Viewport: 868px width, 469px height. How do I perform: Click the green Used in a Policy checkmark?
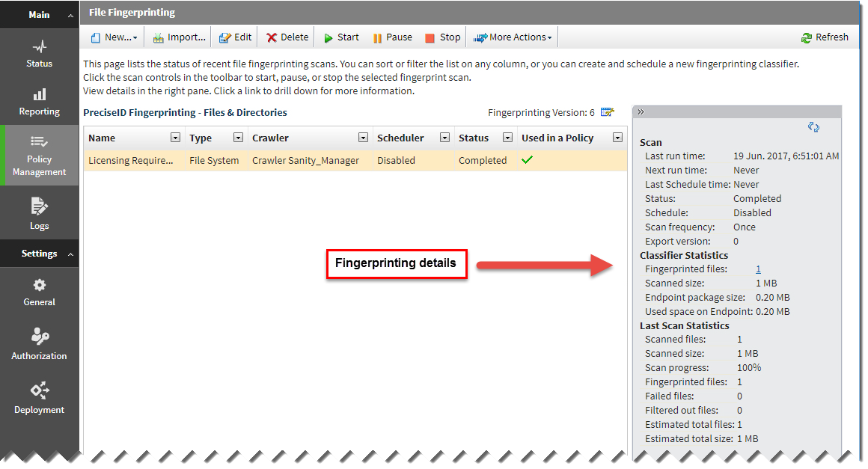527,160
